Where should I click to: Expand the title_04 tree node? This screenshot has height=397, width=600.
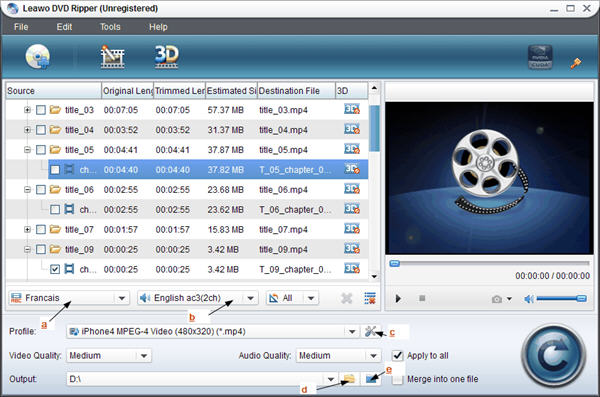click(x=27, y=130)
